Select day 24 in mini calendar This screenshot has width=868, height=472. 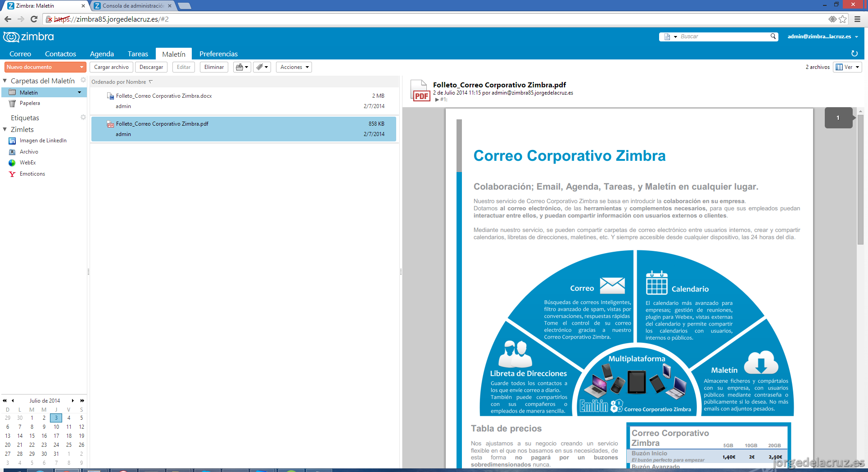click(56, 445)
